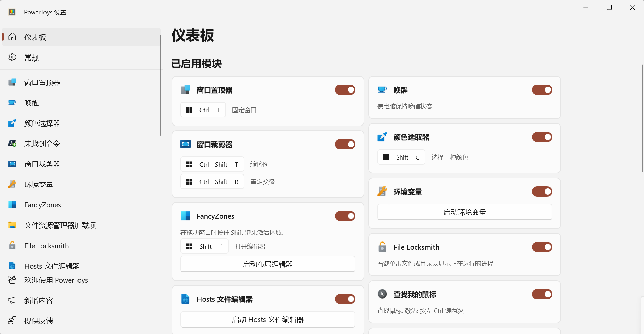Open 文件资源管理器加载项 folder icon in sidebar
The width and height of the screenshot is (644, 334).
(x=12, y=225)
